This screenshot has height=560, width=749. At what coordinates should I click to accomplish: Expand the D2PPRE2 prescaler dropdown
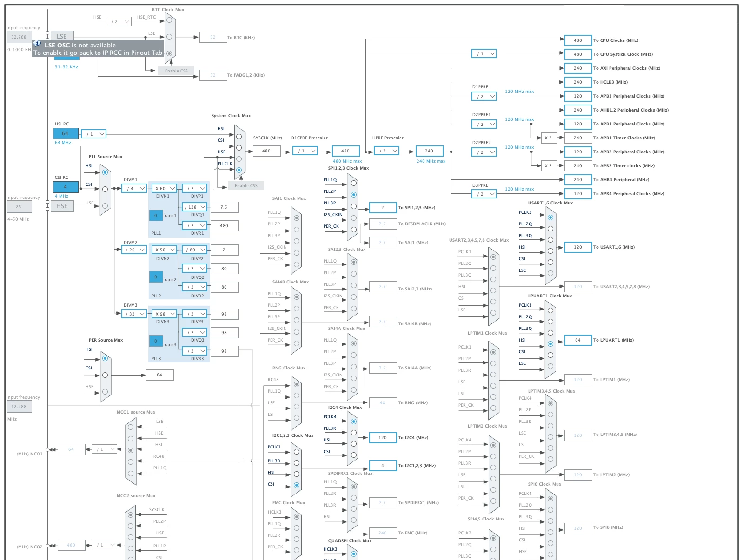coord(484,152)
